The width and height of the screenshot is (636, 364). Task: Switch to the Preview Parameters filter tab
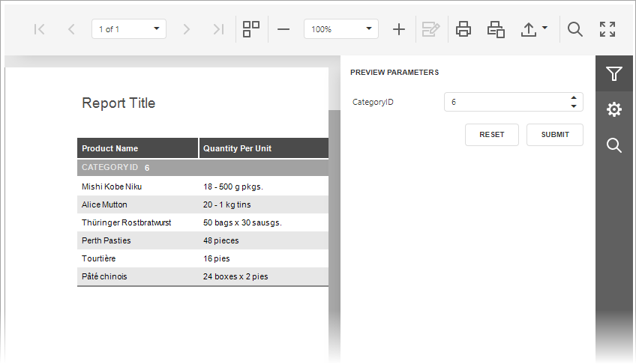click(x=614, y=73)
